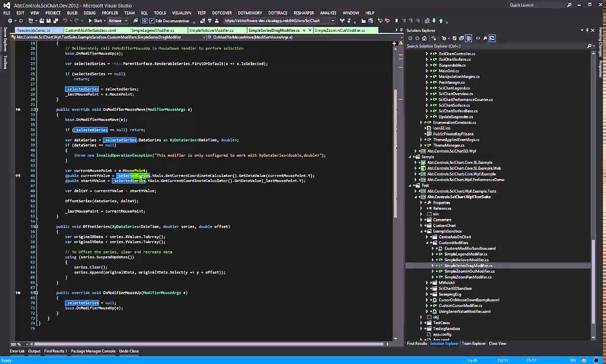The image size is (606, 364).
Task: Click the Pending Changes Filter icon
Action: [x=444, y=38]
